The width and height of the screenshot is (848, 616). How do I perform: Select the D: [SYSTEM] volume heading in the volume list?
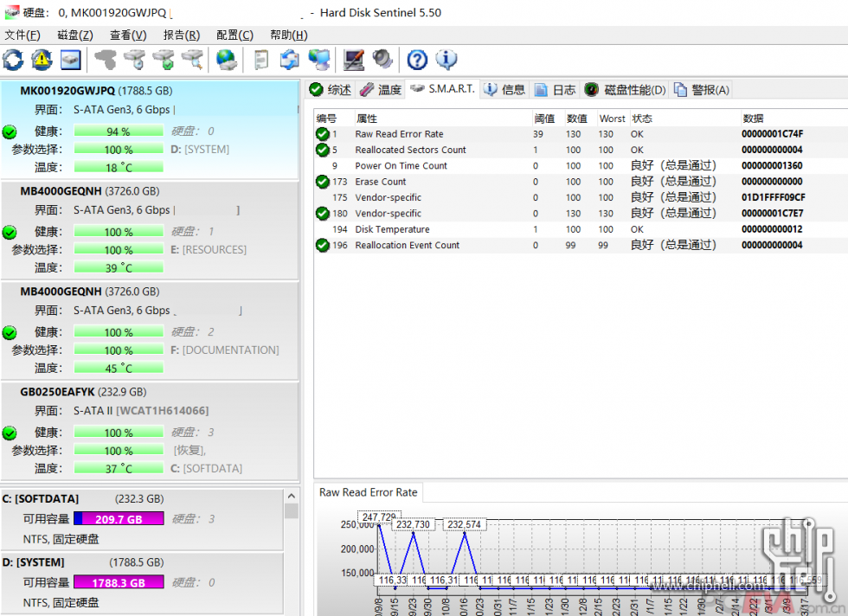pos(34,562)
